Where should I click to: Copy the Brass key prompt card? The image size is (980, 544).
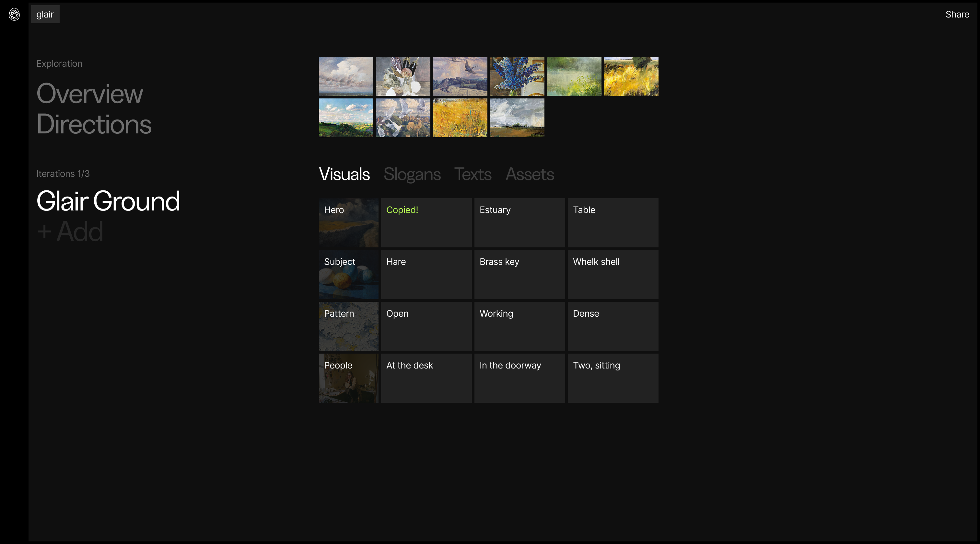click(520, 275)
